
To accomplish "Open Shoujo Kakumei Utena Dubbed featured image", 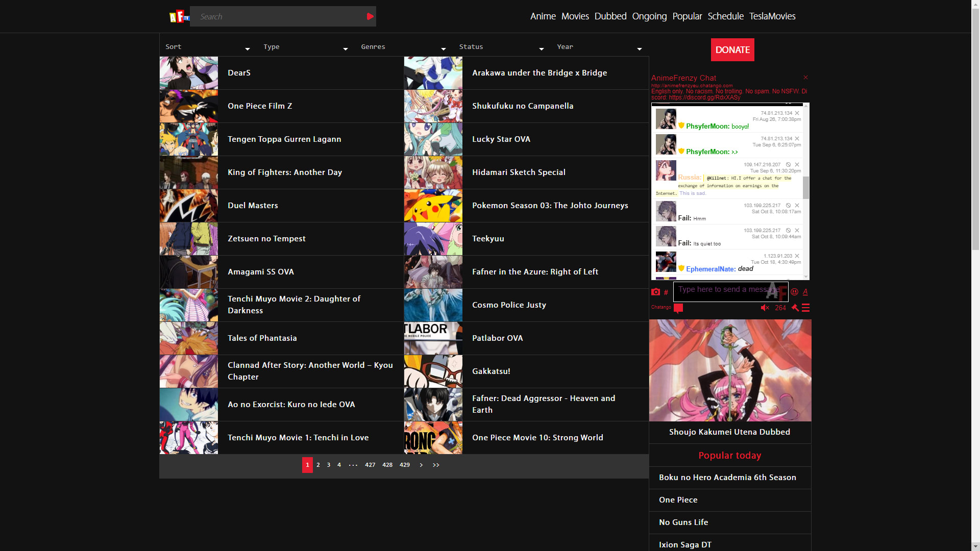I will pos(730,370).
